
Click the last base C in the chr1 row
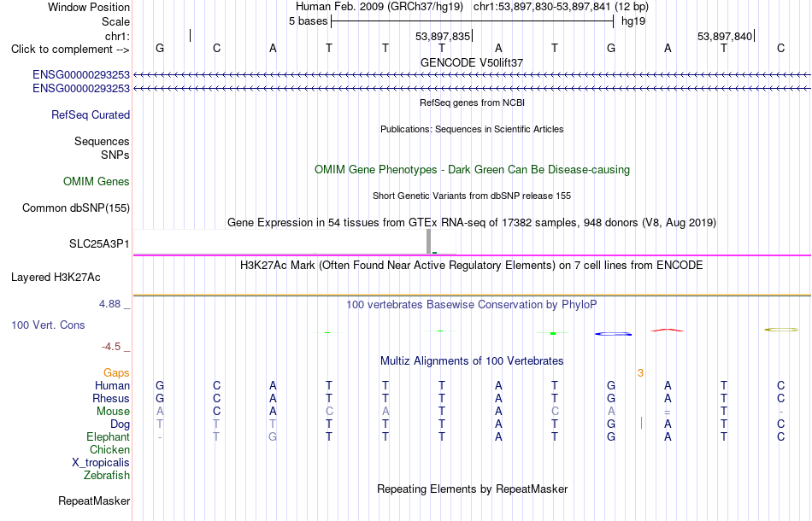pyautogui.click(x=781, y=48)
